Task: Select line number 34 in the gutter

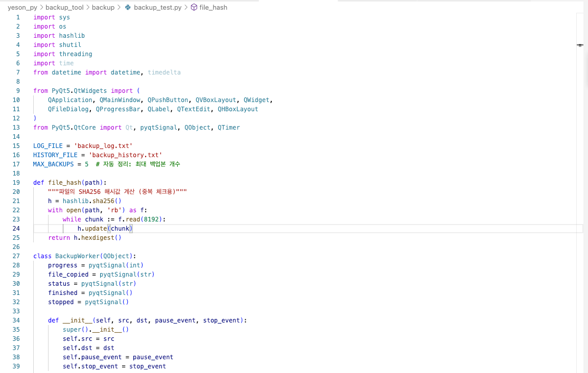Action: [16, 320]
